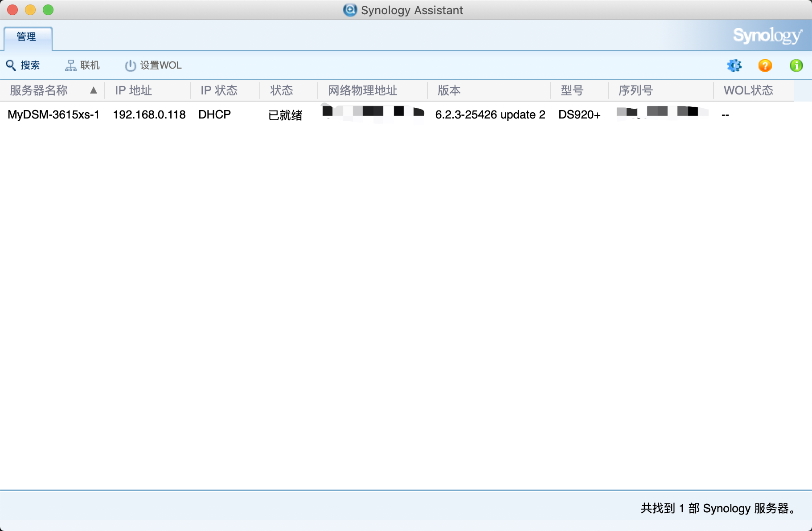
Task: Show info via green info icon
Action: pos(796,65)
